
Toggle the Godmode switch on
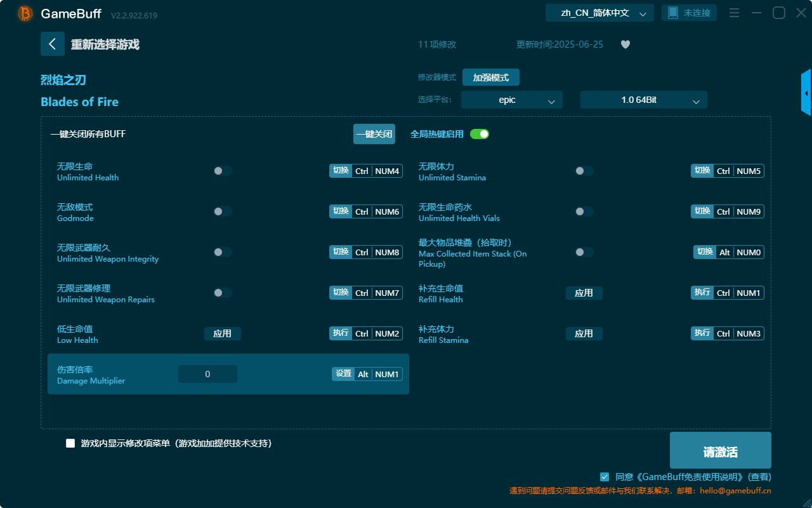222,211
